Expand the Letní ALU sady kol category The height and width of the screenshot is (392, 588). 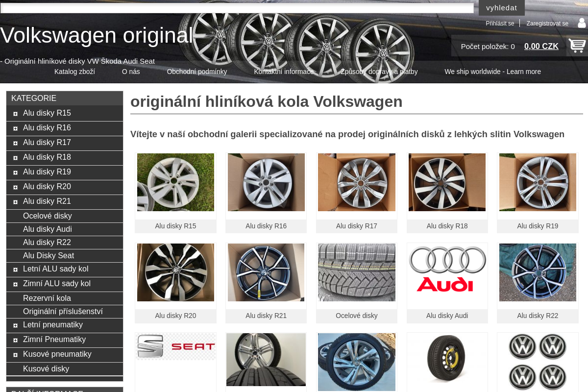pyautogui.click(x=16, y=269)
